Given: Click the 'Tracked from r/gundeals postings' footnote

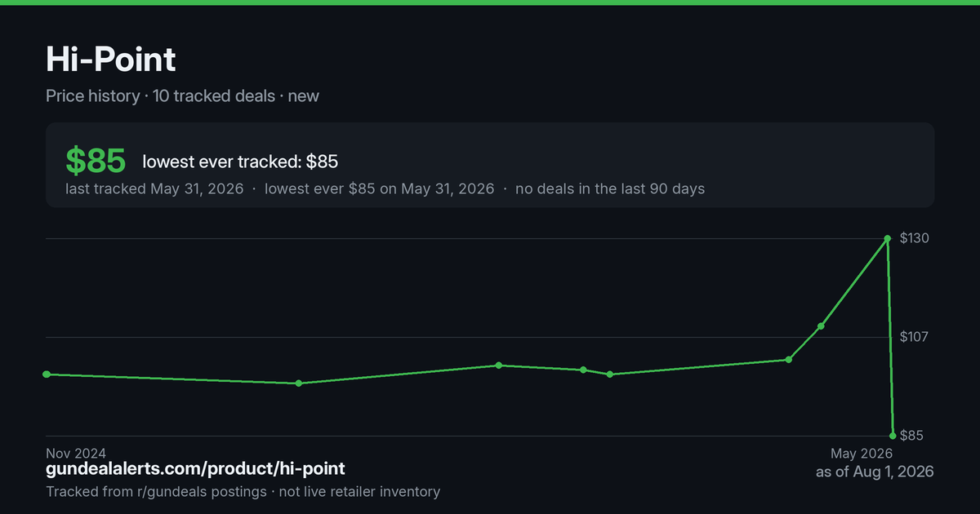Looking at the screenshot, I should (x=156, y=492).
